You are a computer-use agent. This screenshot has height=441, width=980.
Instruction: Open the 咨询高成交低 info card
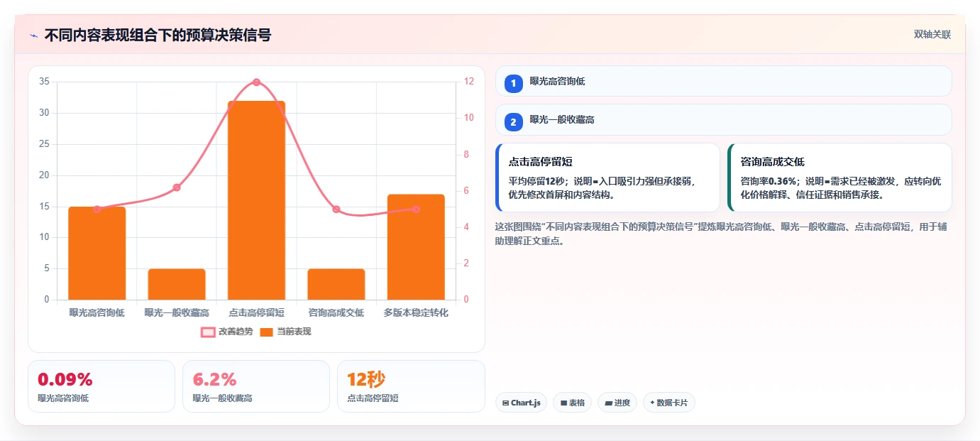coord(839,178)
